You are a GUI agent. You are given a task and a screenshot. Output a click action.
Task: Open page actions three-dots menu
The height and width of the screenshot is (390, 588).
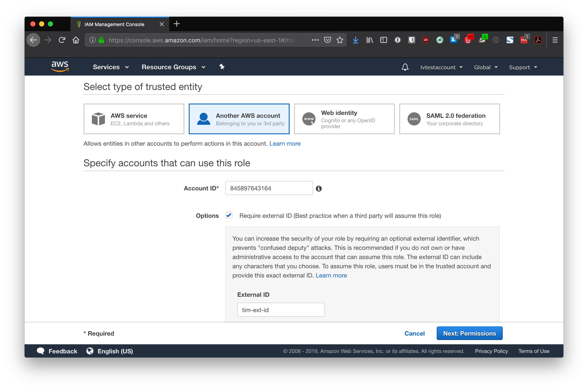tap(315, 40)
